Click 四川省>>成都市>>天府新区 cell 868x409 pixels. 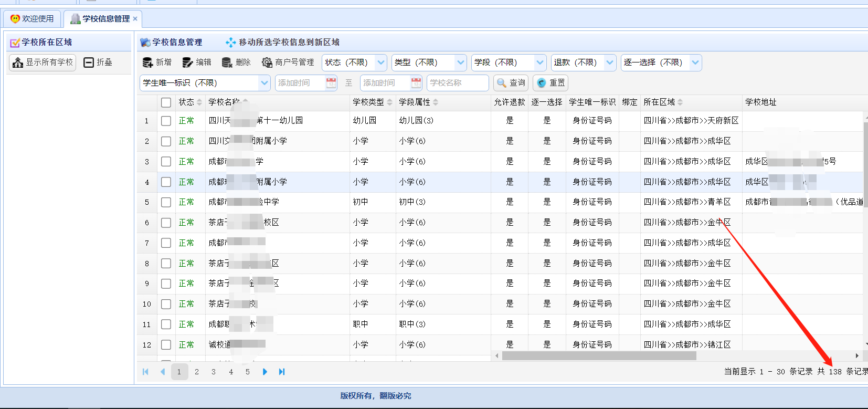pos(691,121)
